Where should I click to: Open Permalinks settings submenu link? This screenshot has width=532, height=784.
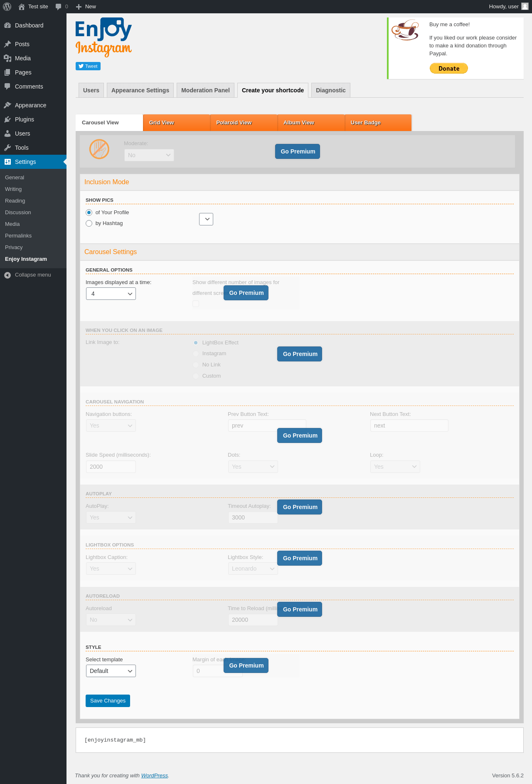pos(18,236)
